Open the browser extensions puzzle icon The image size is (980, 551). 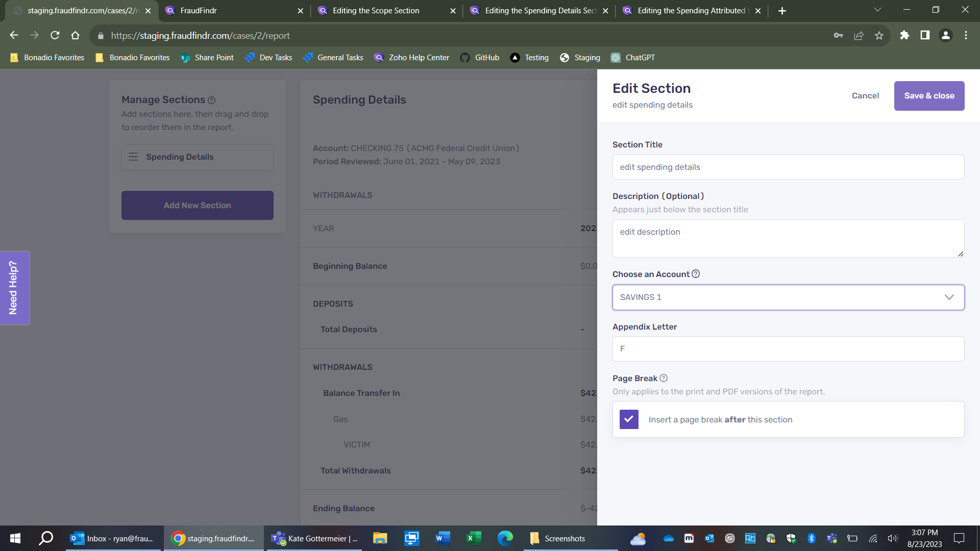tap(904, 35)
